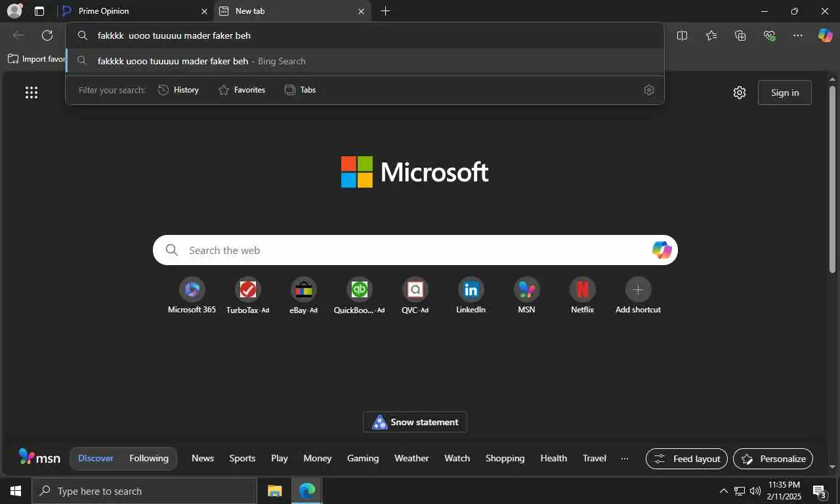Open the Favorites star toolbar icon
Screen dimensions: 840x504
[x=711, y=35]
